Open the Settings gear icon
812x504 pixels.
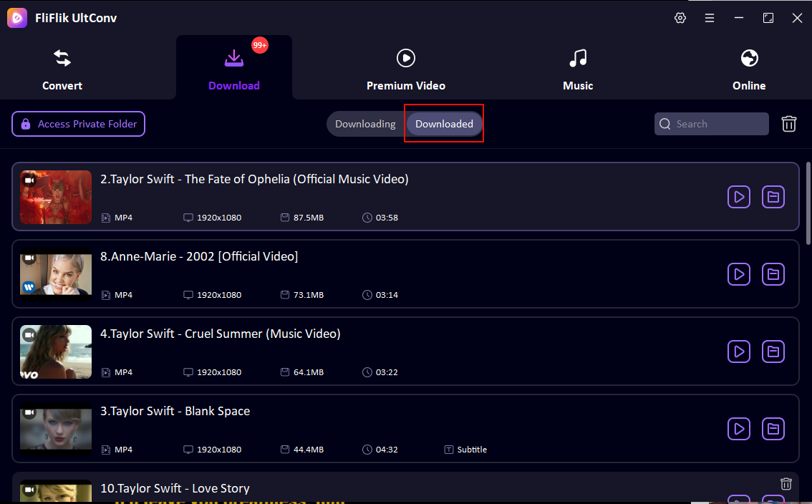(x=680, y=18)
